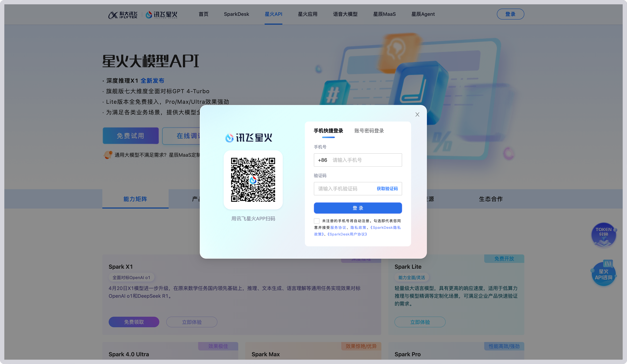Screen dimensions: 627x364
Task: Select the 能力矩阵 tab
Action: pos(135,199)
